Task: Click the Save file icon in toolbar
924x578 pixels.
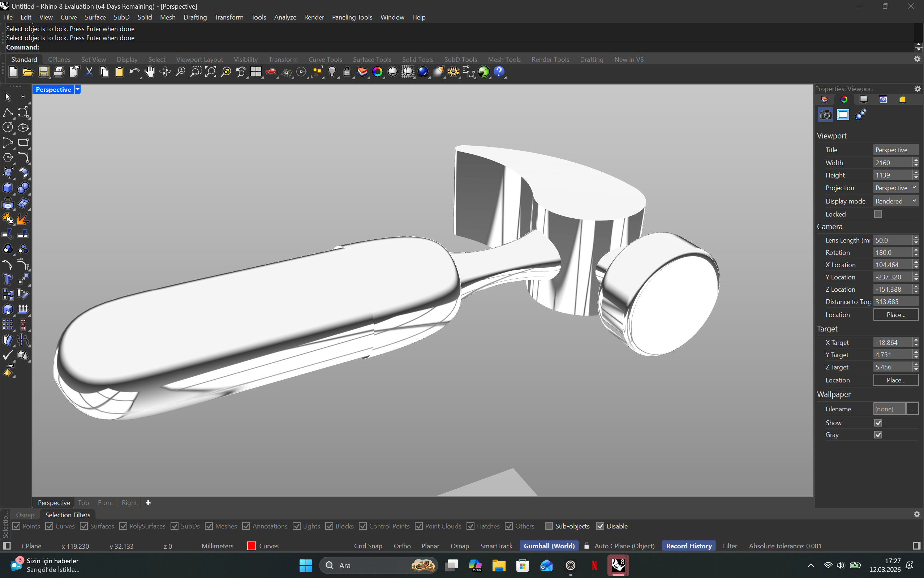Action: click(43, 72)
